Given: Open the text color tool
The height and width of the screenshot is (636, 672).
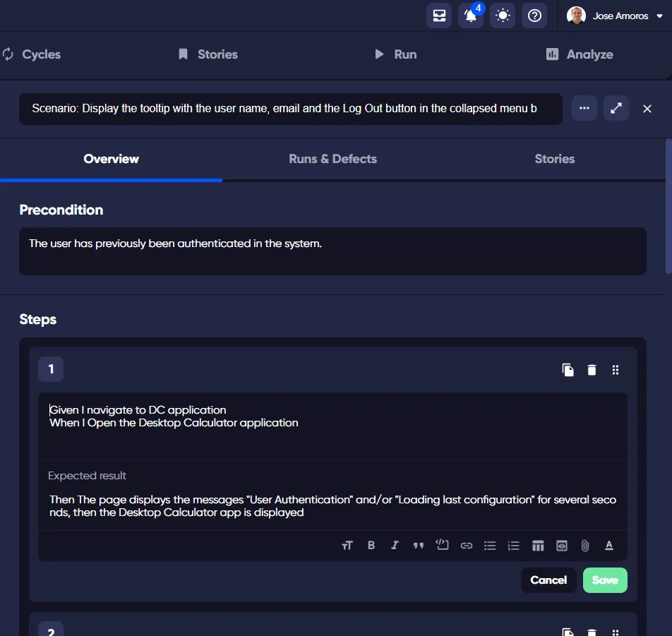Looking at the screenshot, I should (609, 545).
